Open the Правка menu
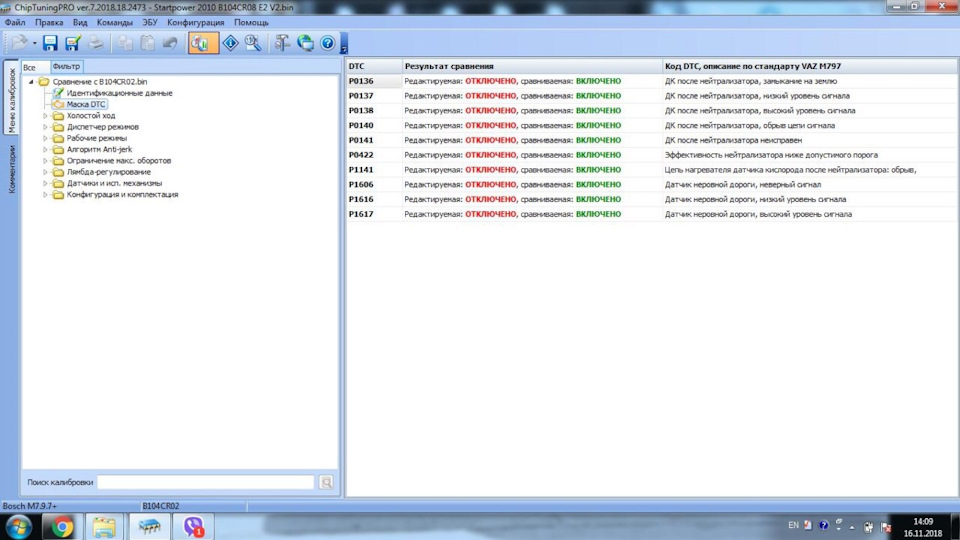Image resolution: width=960 pixels, height=540 pixels. coord(49,22)
